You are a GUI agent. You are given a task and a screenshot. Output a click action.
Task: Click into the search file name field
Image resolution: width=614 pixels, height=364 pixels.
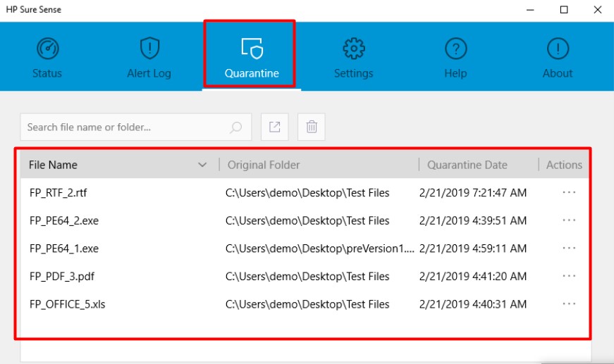(123, 127)
